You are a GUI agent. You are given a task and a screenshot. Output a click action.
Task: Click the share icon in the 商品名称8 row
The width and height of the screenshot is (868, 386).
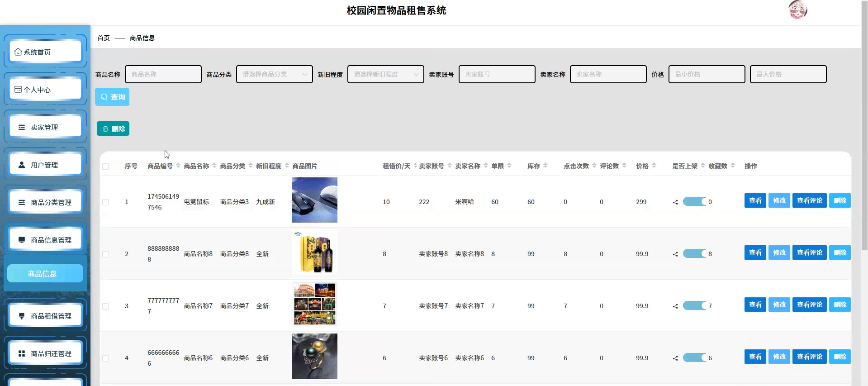coord(675,254)
